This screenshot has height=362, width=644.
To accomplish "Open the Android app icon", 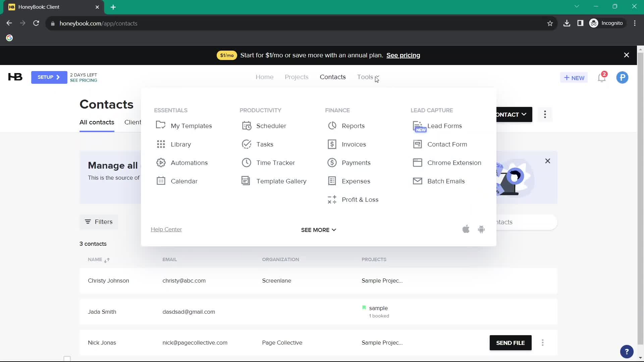I will [x=481, y=229].
